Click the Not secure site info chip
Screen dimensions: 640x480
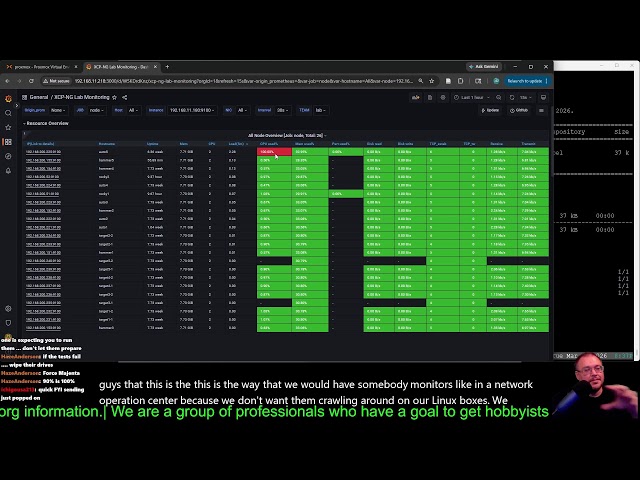(x=56, y=81)
